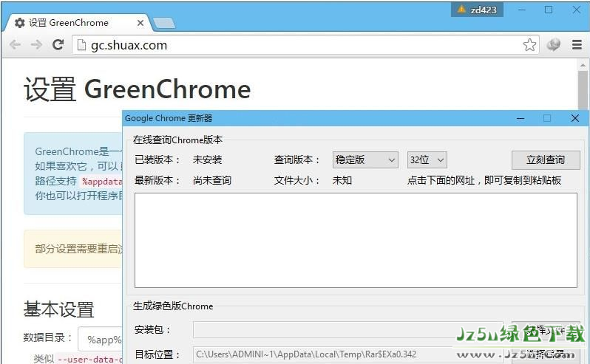This screenshot has width=590, height=364.
Task: Click the browser back arrow
Action: click(x=15, y=45)
